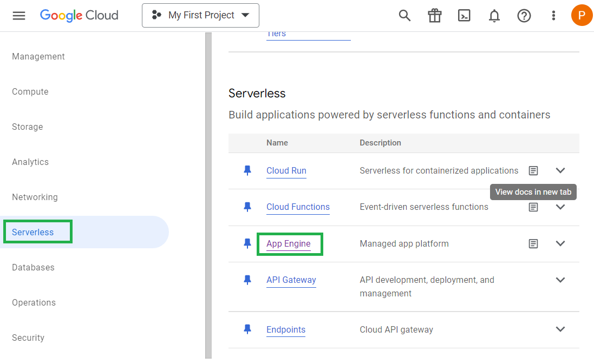Select Storage in the sidebar
The width and height of the screenshot is (594, 364).
(x=27, y=127)
